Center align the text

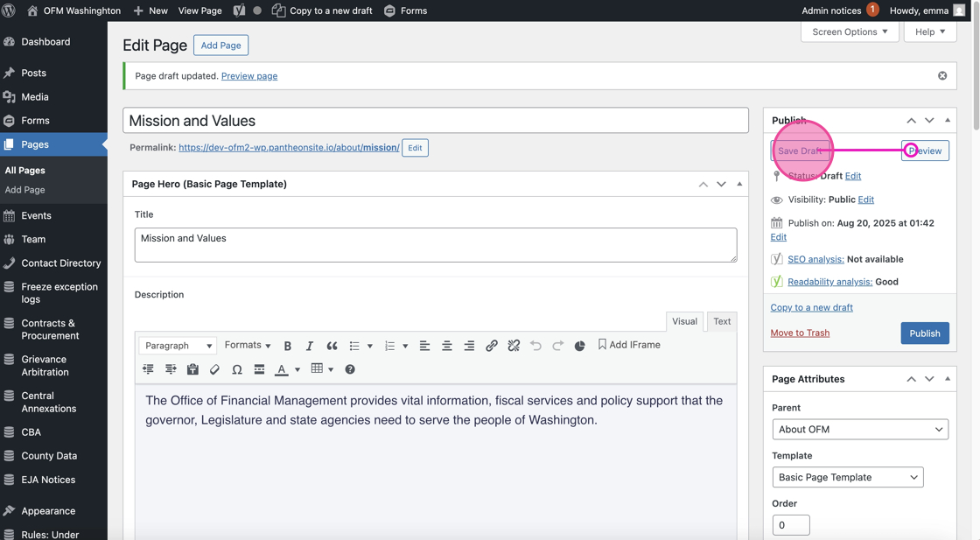(447, 346)
